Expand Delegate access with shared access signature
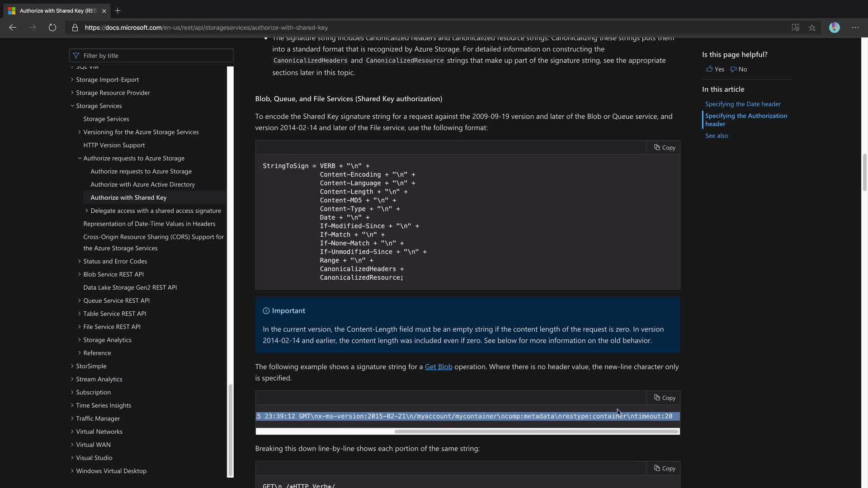 [x=87, y=211]
